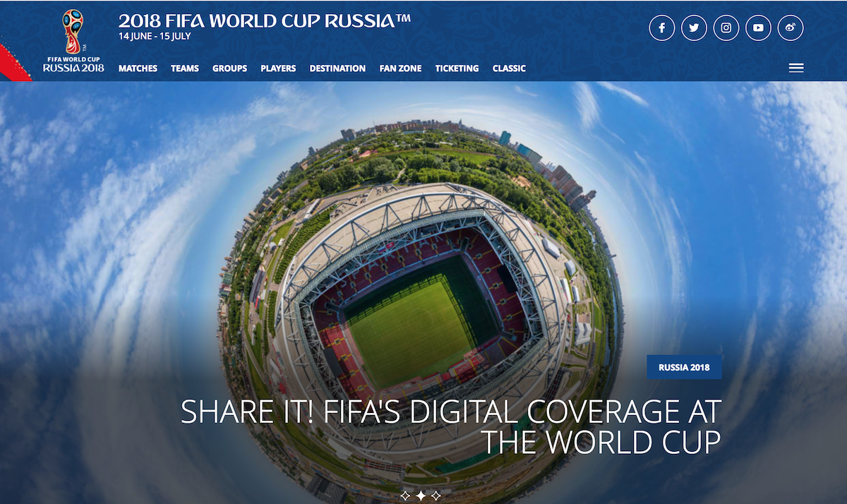
Task: Select the first carousel slide indicator
Action: click(405, 496)
